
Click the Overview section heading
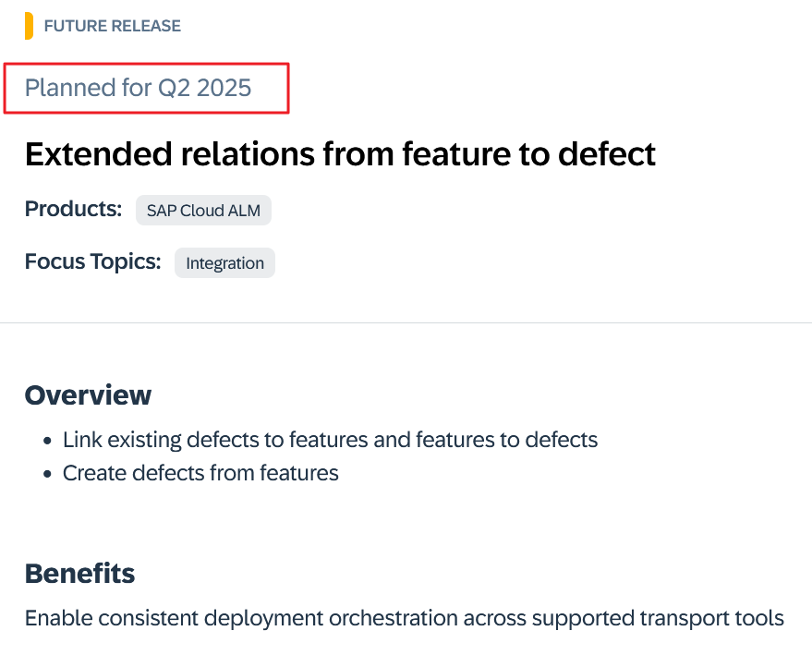(88, 395)
